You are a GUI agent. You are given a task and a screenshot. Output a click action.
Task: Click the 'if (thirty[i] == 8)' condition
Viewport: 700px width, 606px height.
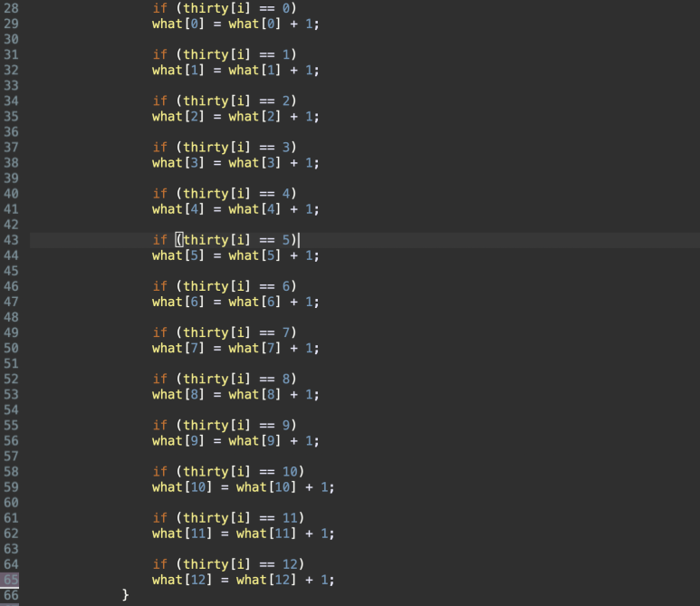tap(225, 380)
